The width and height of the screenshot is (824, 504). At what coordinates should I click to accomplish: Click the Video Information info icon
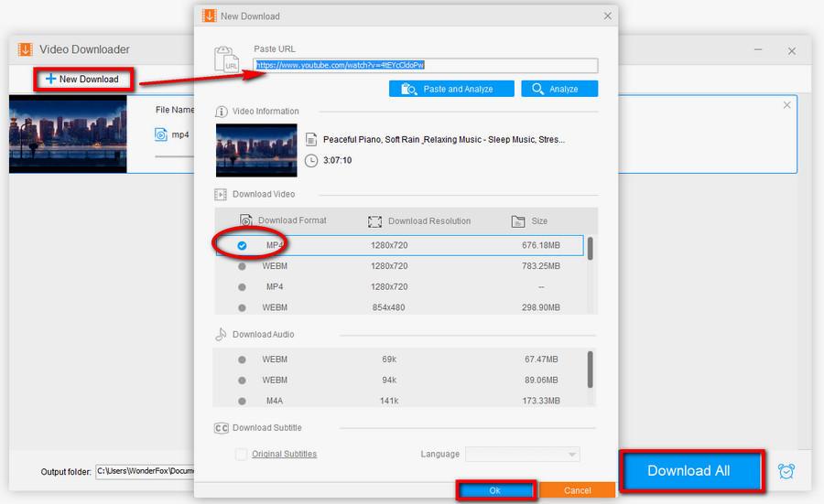pyautogui.click(x=221, y=112)
